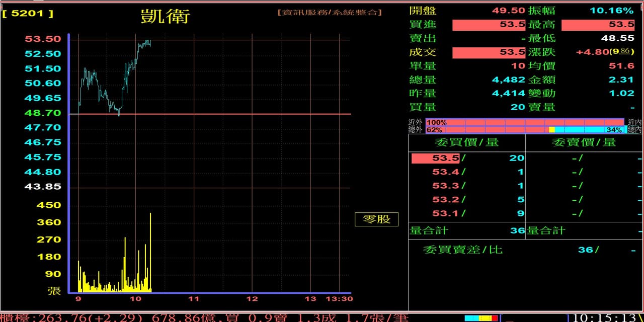Viewport: 644px width, 322px height.
Task: Click the 近外 100% ratio bar
Action: coord(525,122)
